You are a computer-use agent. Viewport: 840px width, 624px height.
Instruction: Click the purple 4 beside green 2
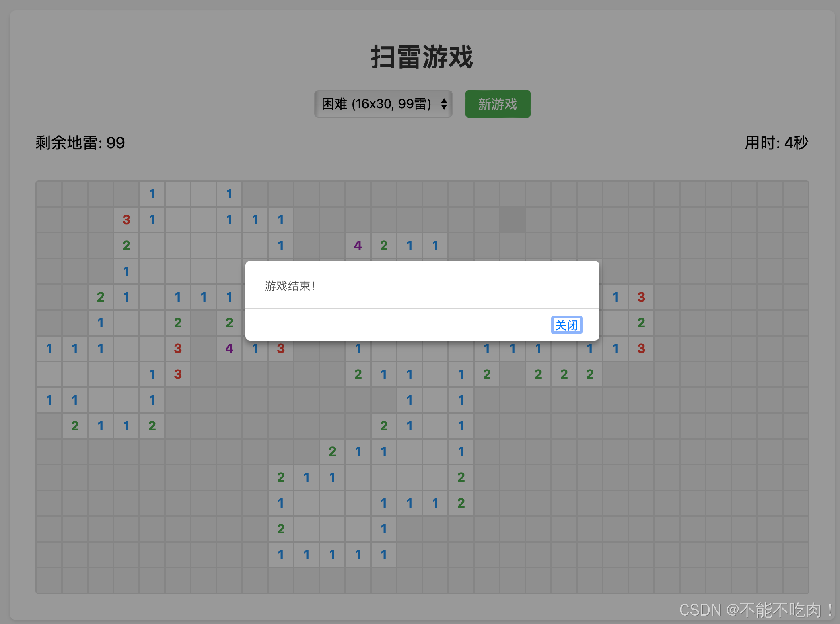tap(358, 246)
